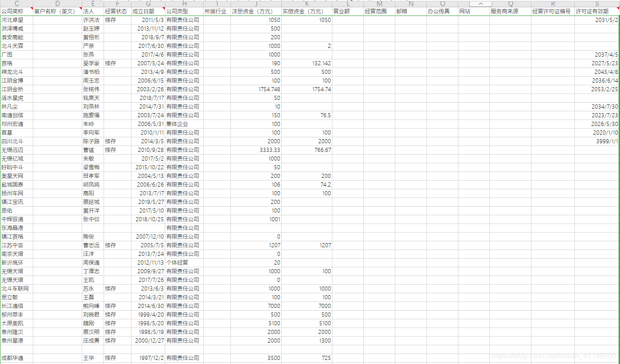Select paid-in capital value 132.142
This screenshot has height=364, width=620.
tap(307, 63)
